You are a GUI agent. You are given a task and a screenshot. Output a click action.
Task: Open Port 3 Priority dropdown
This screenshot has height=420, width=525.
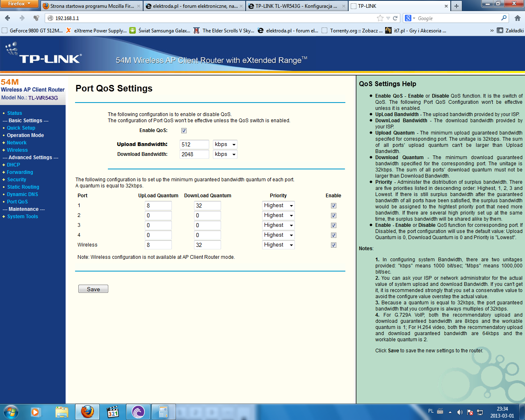pos(278,225)
